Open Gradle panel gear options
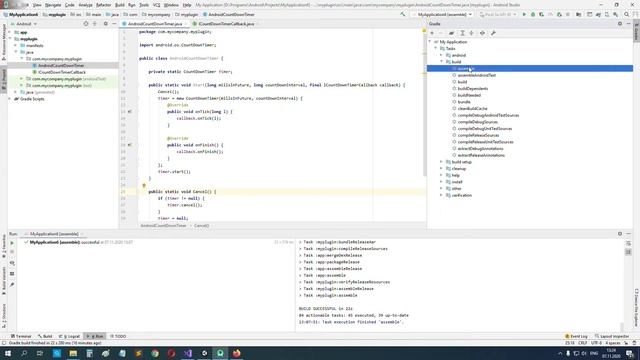Viewport: 640px width, 360px height. [620, 24]
